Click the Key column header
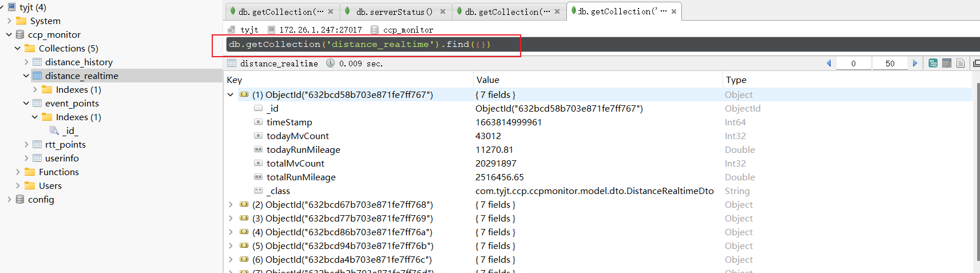 click(349, 80)
